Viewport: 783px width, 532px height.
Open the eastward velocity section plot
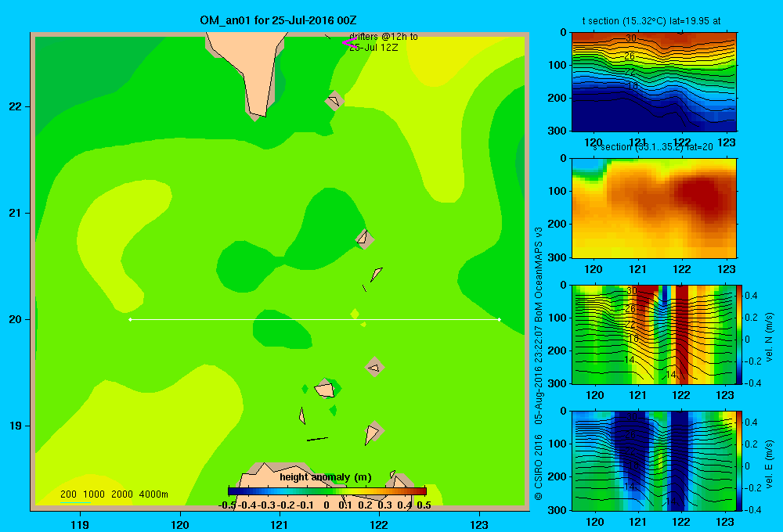[654, 461]
